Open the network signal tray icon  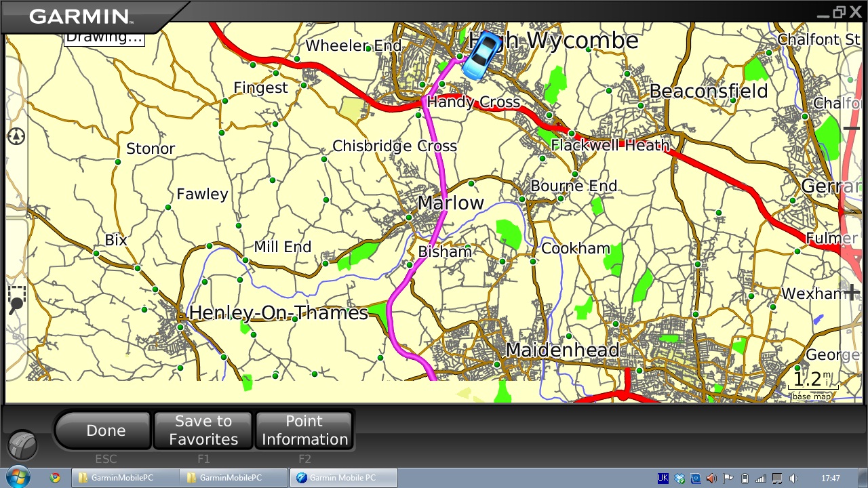tap(761, 479)
